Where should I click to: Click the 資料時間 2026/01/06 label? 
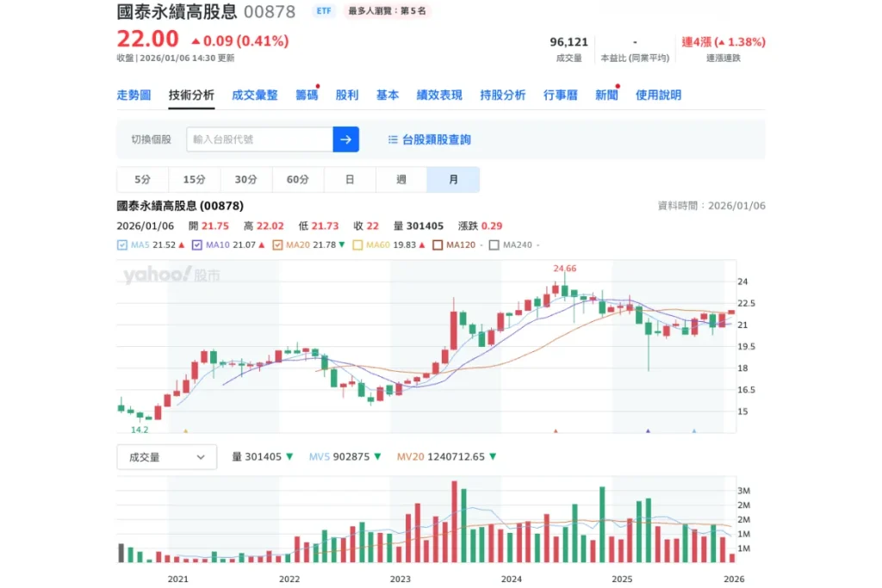pos(711,206)
